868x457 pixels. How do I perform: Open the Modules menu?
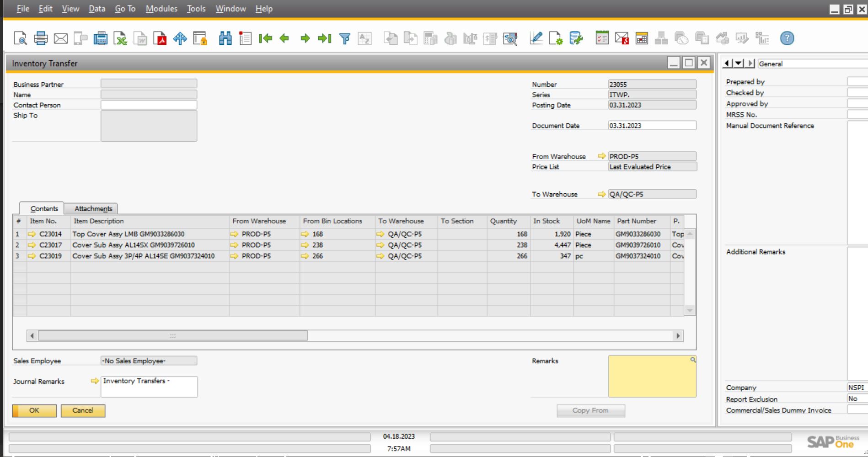coord(161,9)
